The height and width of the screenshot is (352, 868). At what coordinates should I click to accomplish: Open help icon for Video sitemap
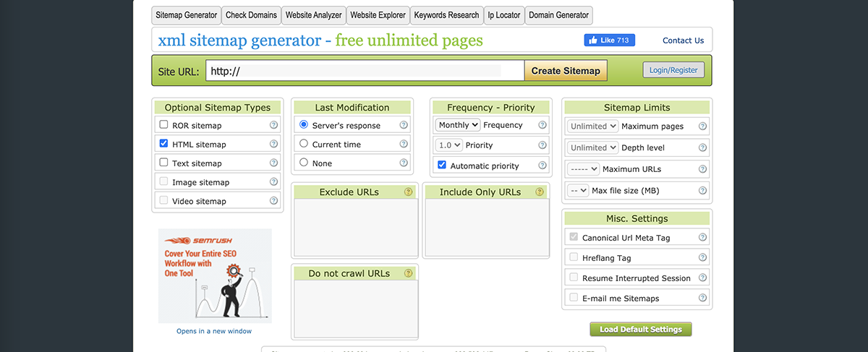pos(273,201)
